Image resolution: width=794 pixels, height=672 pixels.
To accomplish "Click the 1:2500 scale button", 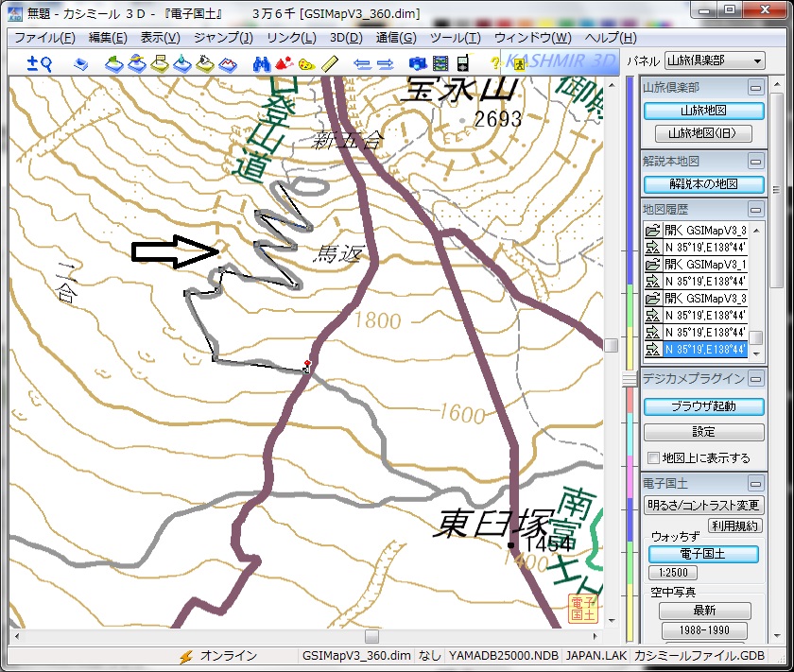I will (x=673, y=573).
